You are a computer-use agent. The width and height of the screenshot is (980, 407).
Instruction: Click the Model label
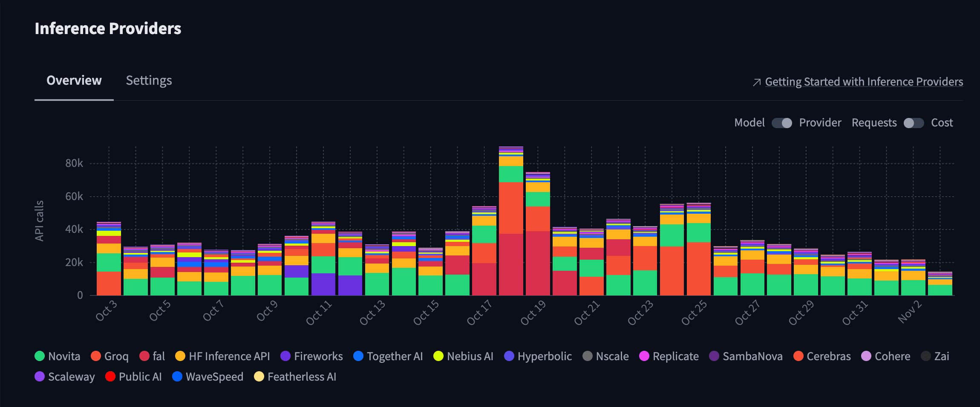749,123
